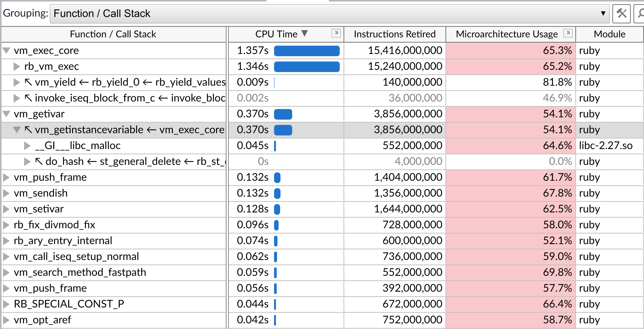Expand the vm_yield caller node
Screen dimensions: 644x329
pyautogui.click(x=17, y=82)
